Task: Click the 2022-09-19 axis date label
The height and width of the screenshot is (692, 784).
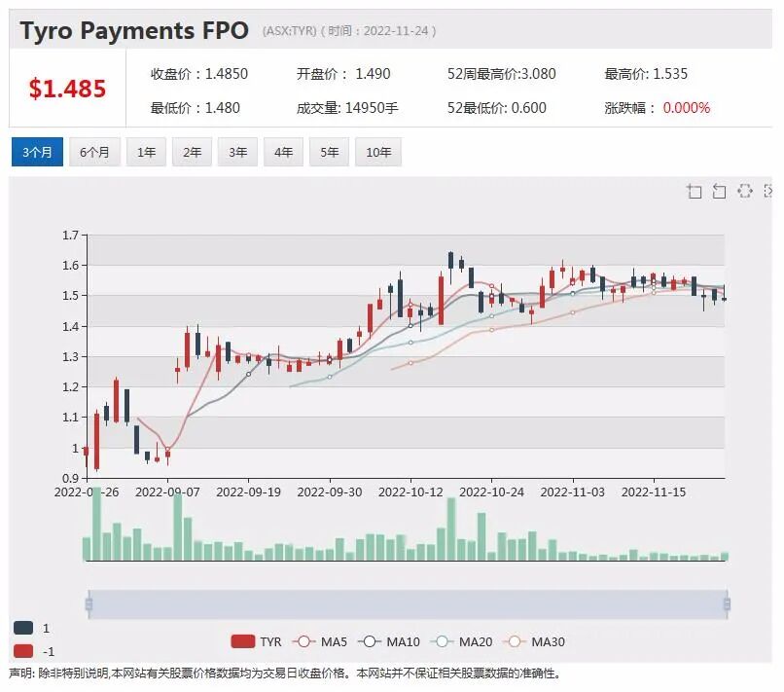Action: (x=248, y=492)
